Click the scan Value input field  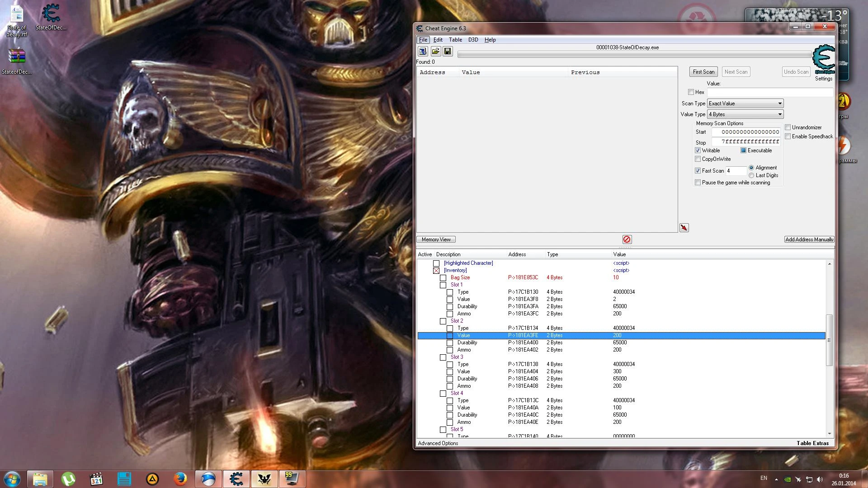click(769, 92)
